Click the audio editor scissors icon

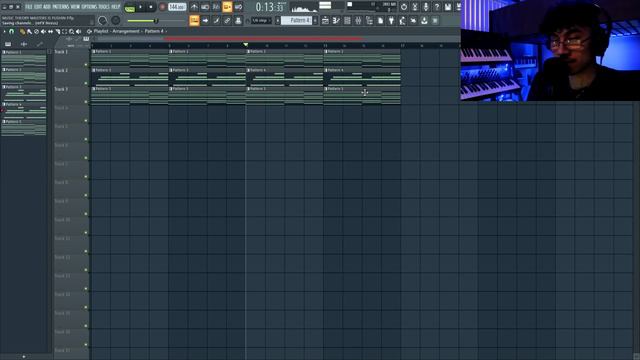415,7
